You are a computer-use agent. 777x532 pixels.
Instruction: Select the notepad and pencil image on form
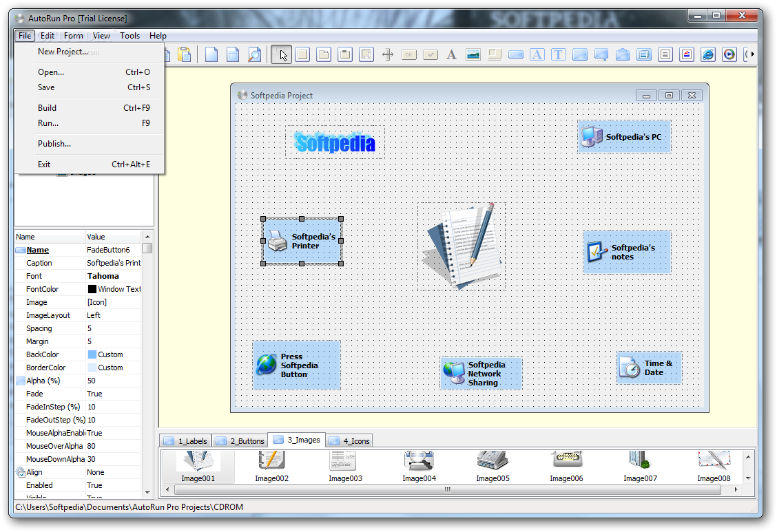(462, 246)
